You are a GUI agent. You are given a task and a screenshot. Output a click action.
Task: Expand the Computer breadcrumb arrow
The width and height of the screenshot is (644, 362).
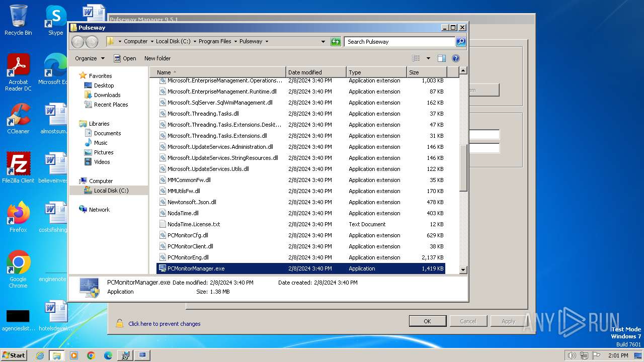pos(151,42)
